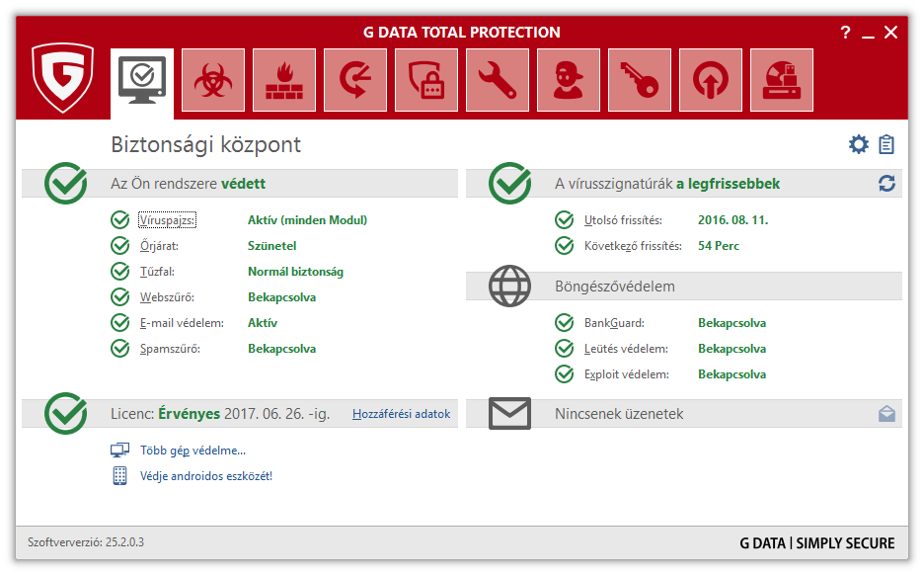
Task: Open the virus protection biohazard tab
Action: click(x=213, y=80)
